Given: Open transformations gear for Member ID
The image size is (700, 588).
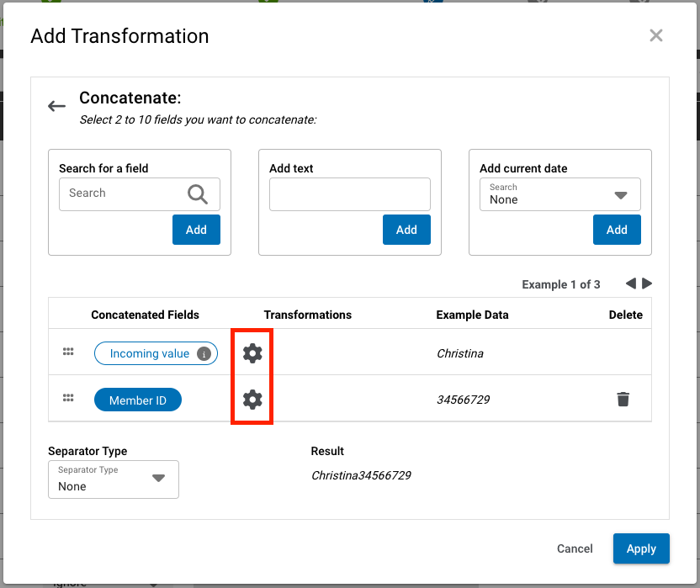Looking at the screenshot, I should pos(252,400).
